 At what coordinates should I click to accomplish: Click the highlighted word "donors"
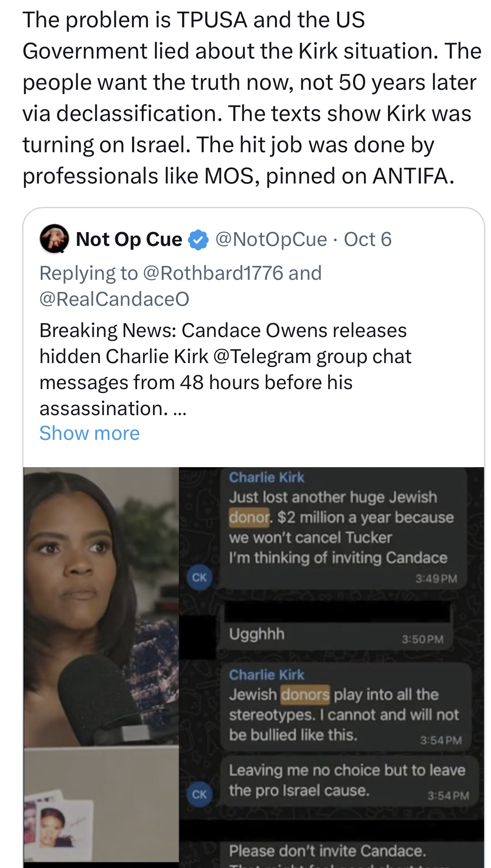[305, 694]
